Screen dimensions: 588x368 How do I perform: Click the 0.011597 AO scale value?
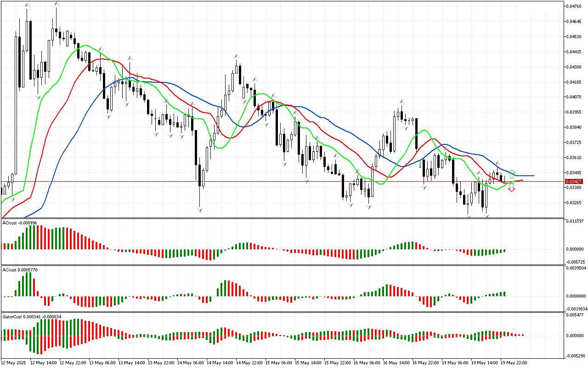[x=575, y=221]
